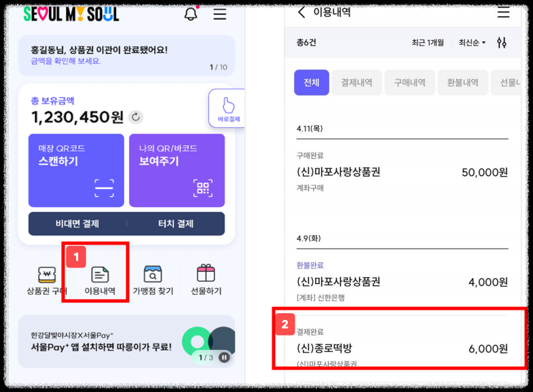Click the 1 / 10 notice page indicator
This screenshot has height=392, width=533.
point(219,67)
